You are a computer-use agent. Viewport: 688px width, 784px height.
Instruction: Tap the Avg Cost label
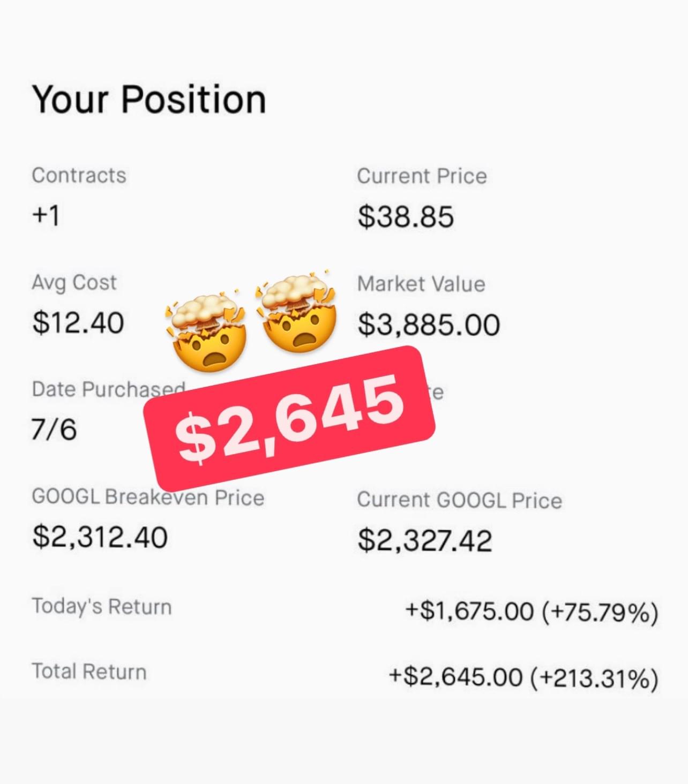point(74,283)
